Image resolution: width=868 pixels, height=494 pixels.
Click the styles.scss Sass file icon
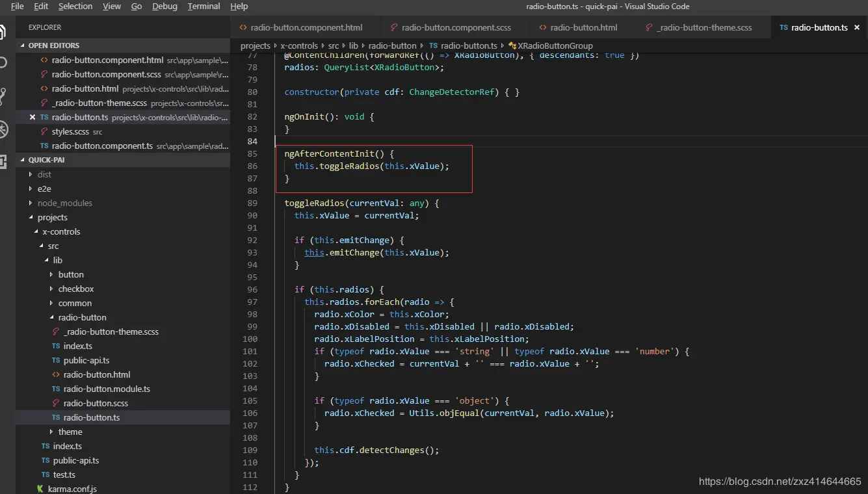[x=44, y=132]
